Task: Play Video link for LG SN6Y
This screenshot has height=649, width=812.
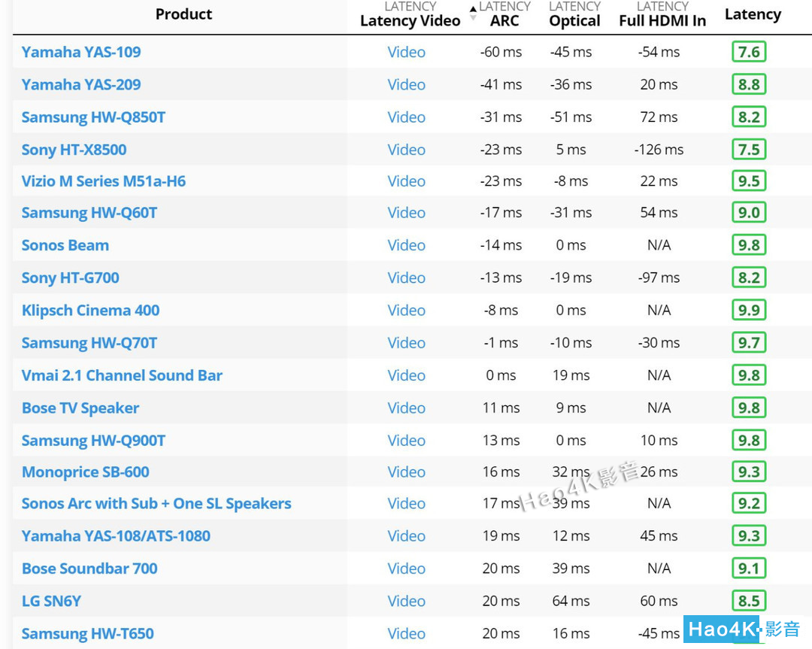Action: tap(407, 602)
